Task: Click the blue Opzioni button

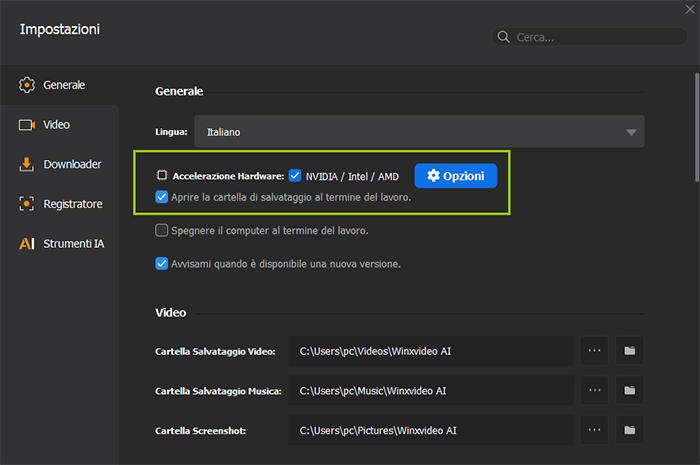Action: click(455, 176)
